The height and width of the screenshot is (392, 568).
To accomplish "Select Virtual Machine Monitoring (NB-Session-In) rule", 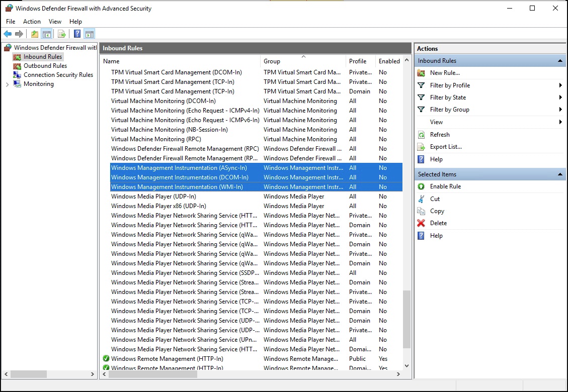I will pos(256,130).
